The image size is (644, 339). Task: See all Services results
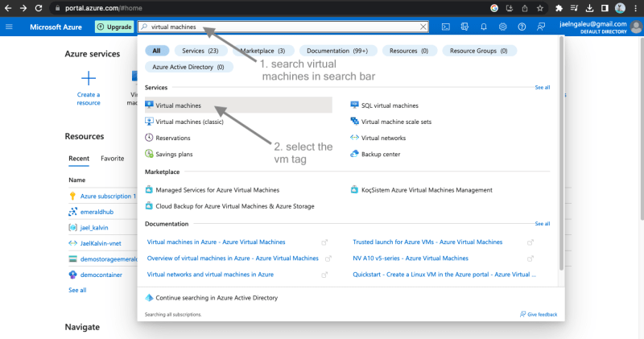pos(542,87)
